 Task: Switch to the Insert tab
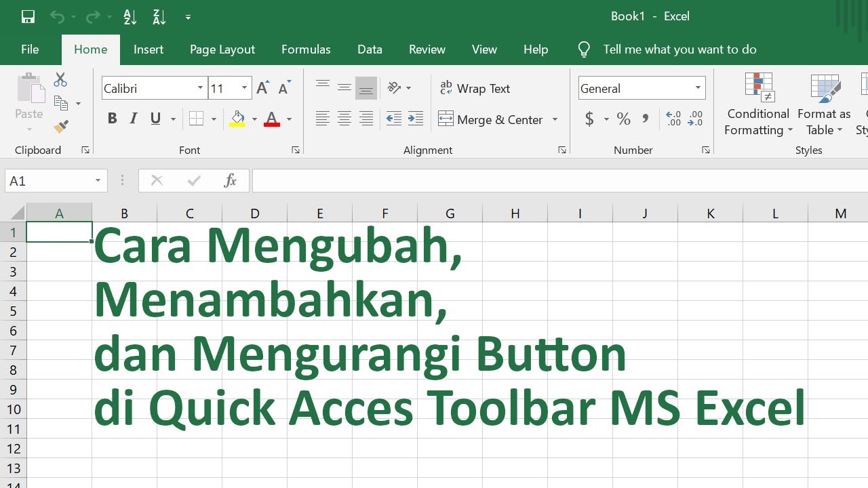pyautogui.click(x=149, y=49)
